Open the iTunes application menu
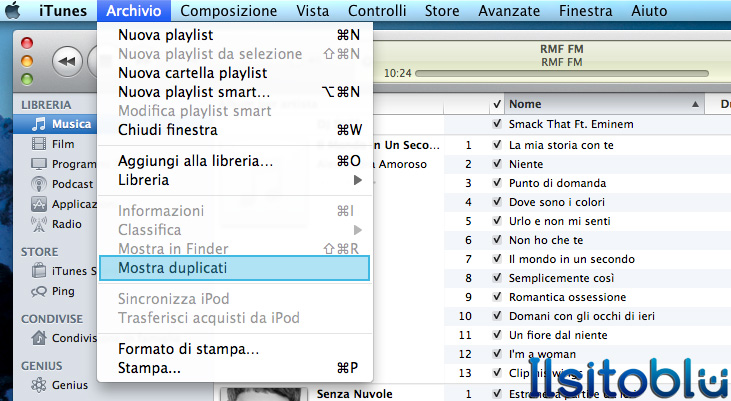 click(x=63, y=11)
